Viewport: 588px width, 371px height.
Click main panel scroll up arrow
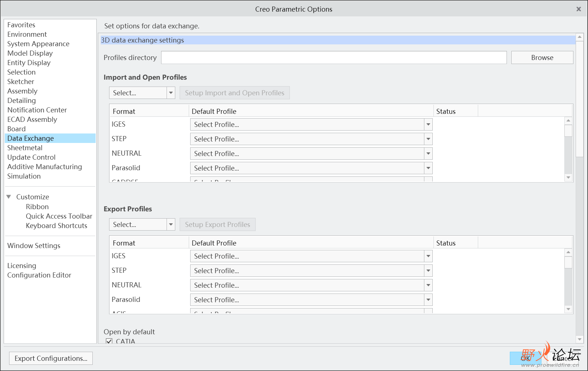point(580,37)
